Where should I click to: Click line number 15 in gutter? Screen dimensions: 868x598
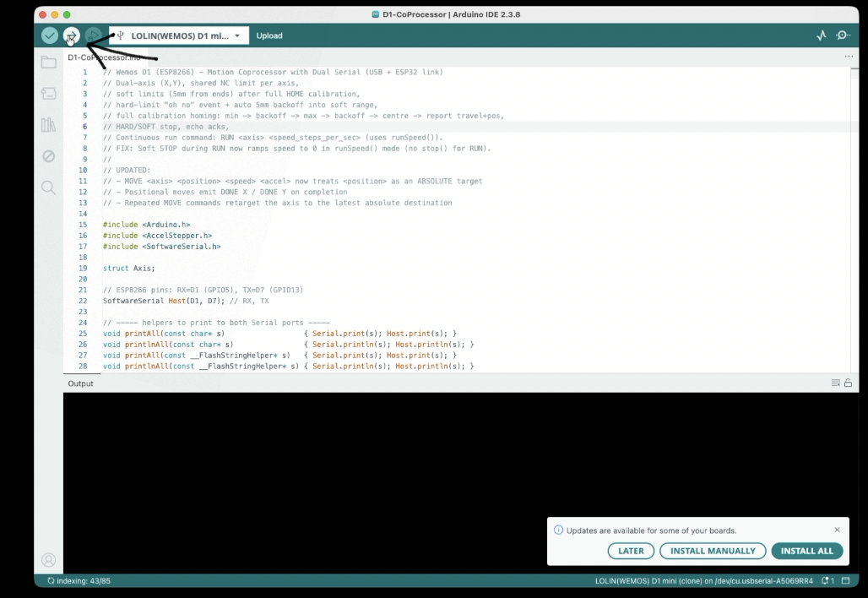pyautogui.click(x=83, y=225)
